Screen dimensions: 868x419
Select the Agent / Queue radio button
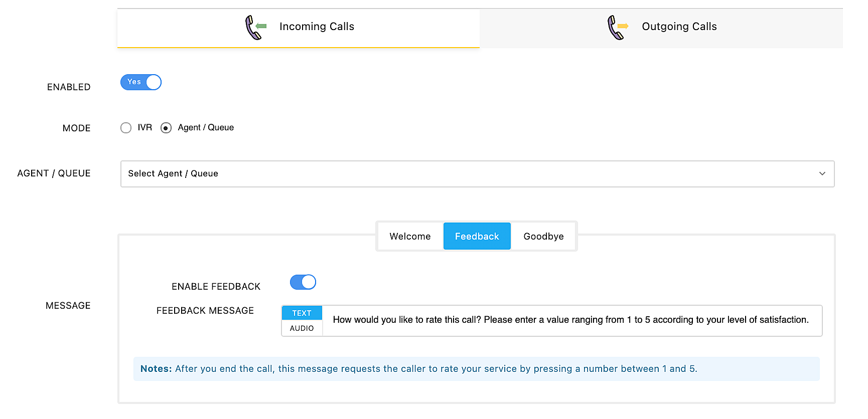166,128
